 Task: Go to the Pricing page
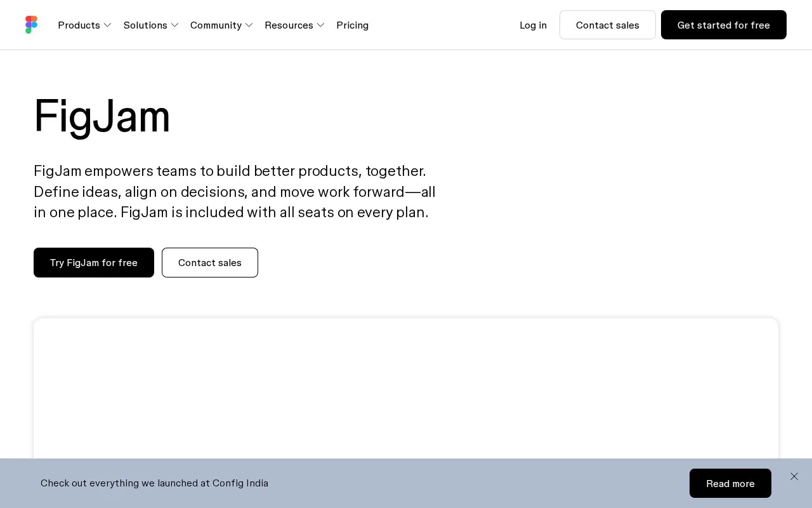[x=353, y=25]
